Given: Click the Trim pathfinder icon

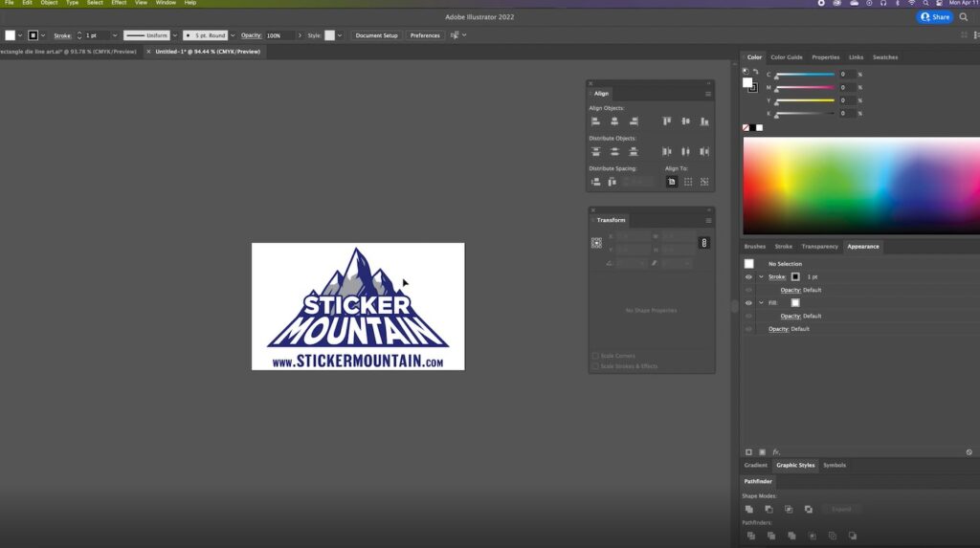Looking at the screenshot, I should point(771,536).
